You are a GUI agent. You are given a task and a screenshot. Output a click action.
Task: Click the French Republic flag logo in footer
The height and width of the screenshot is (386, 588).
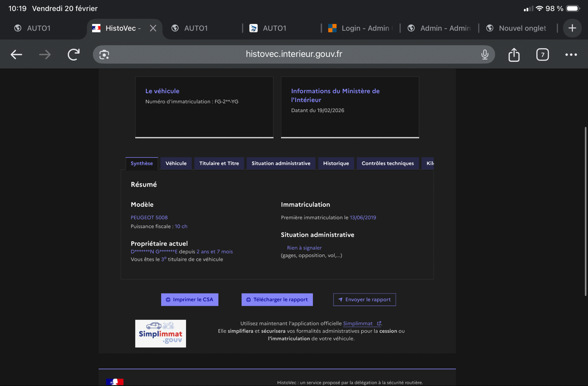coord(115,382)
